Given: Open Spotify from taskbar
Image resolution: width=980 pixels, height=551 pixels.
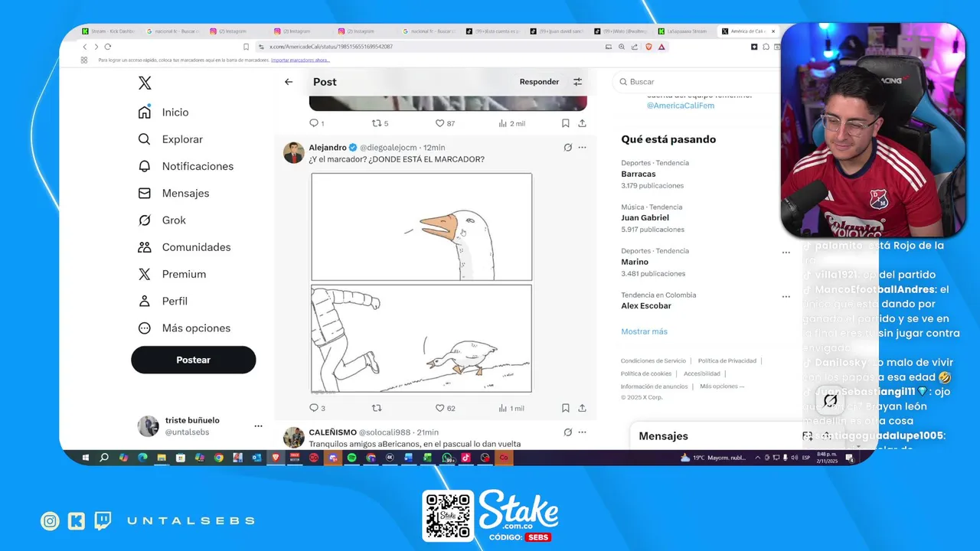Looking at the screenshot, I should coord(351,458).
